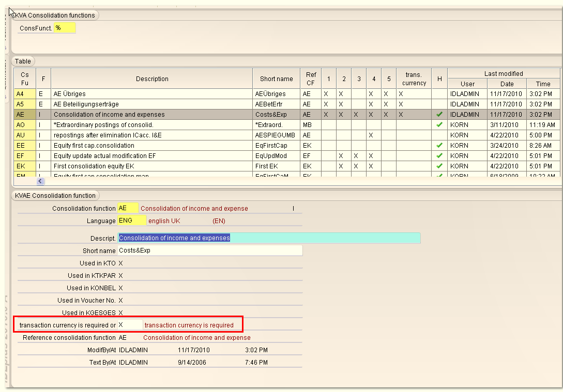Click the Ref CF column header

point(311,79)
